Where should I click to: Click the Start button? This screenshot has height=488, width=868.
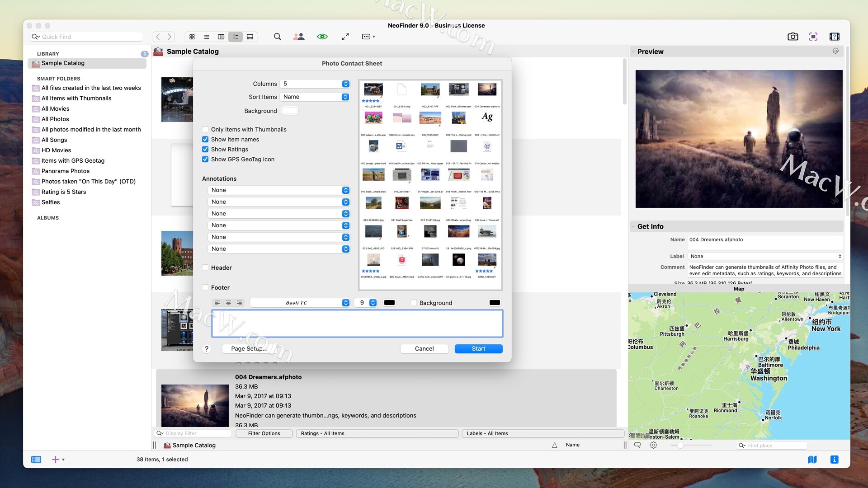(x=478, y=348)
